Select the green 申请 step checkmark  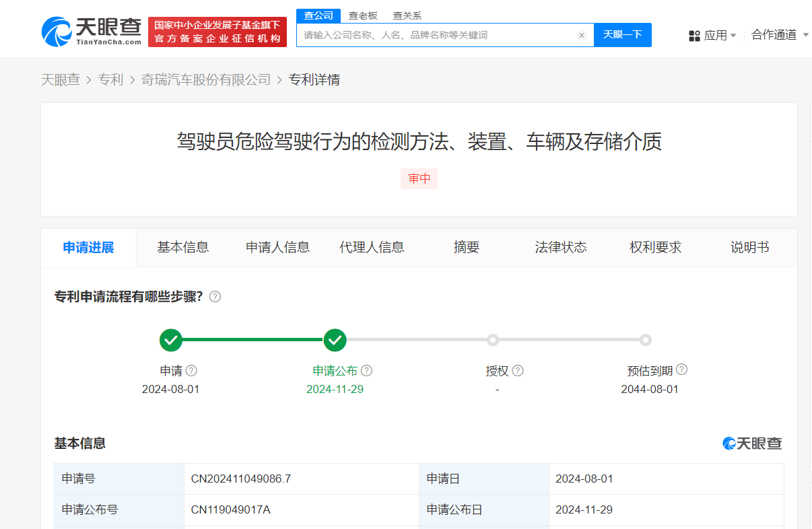tap(171, 340)
